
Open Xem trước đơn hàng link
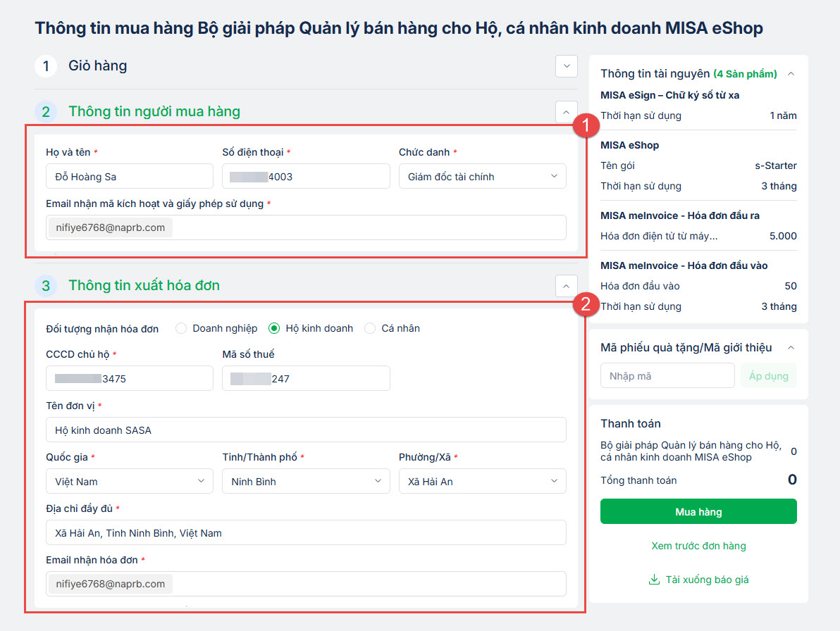click(698, 546)
